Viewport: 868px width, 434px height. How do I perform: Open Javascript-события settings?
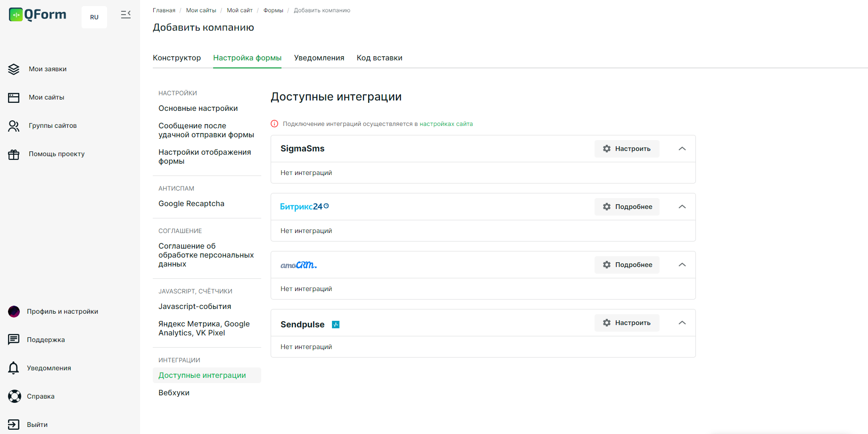[x=195, y=307]
